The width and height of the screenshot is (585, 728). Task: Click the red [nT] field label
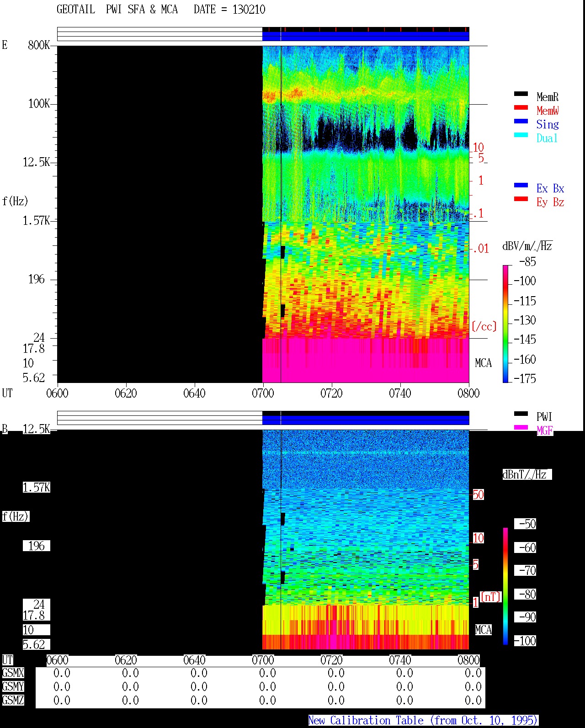(491, 597)
